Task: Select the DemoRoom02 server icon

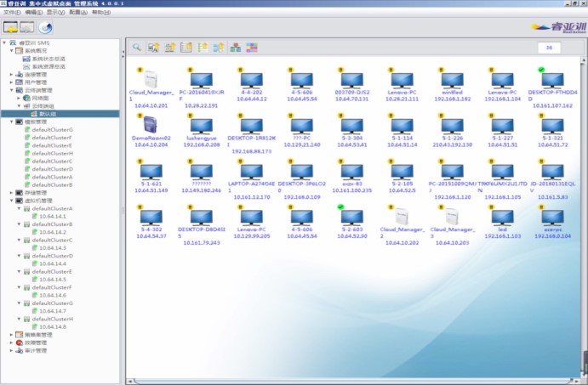Action: tap(151, 125)
